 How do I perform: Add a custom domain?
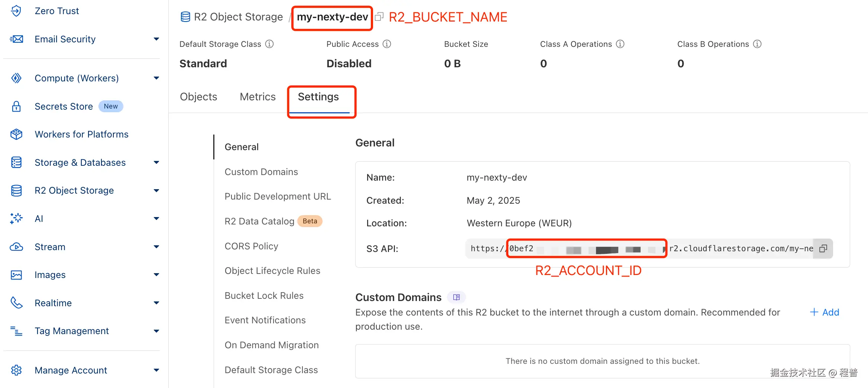(825, 312)
